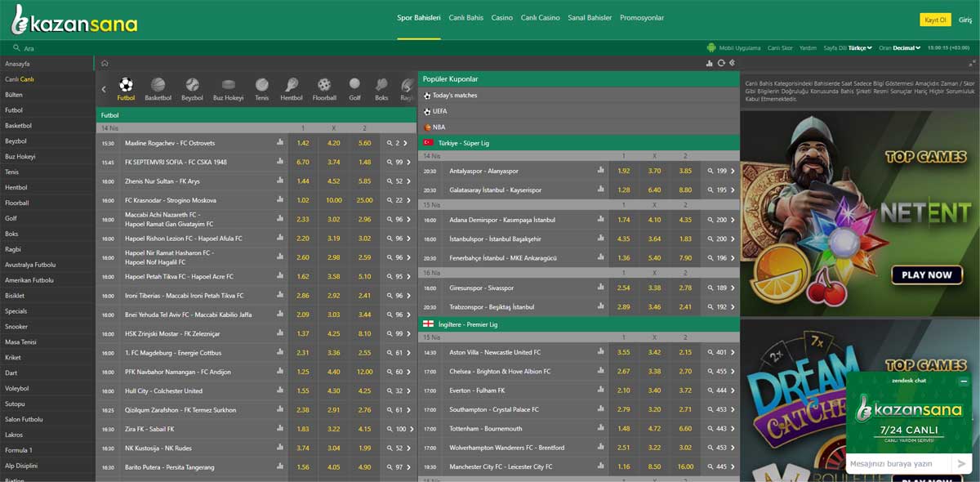
Task: Open Canlı in left sidebar
Action: pyautogui.click(x=47, y=79)
